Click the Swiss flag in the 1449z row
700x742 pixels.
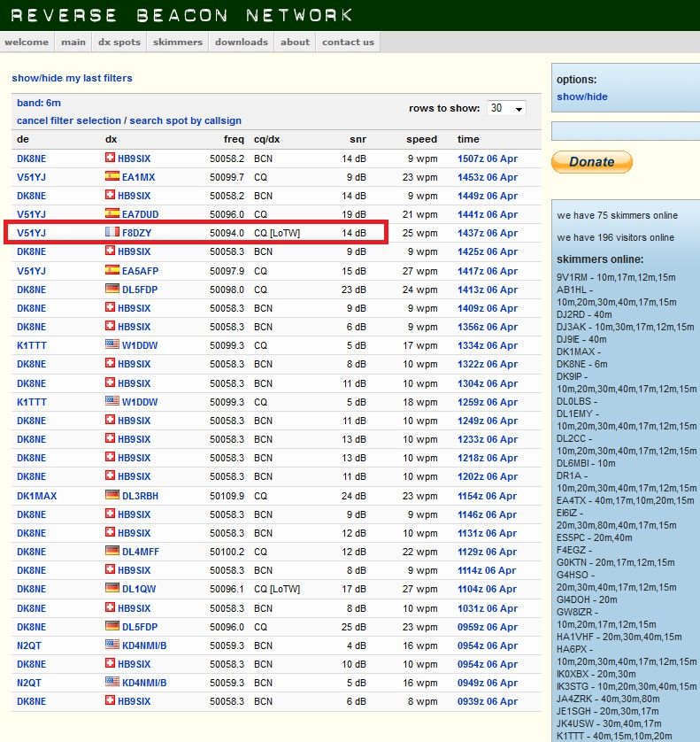tap(111, 195)
